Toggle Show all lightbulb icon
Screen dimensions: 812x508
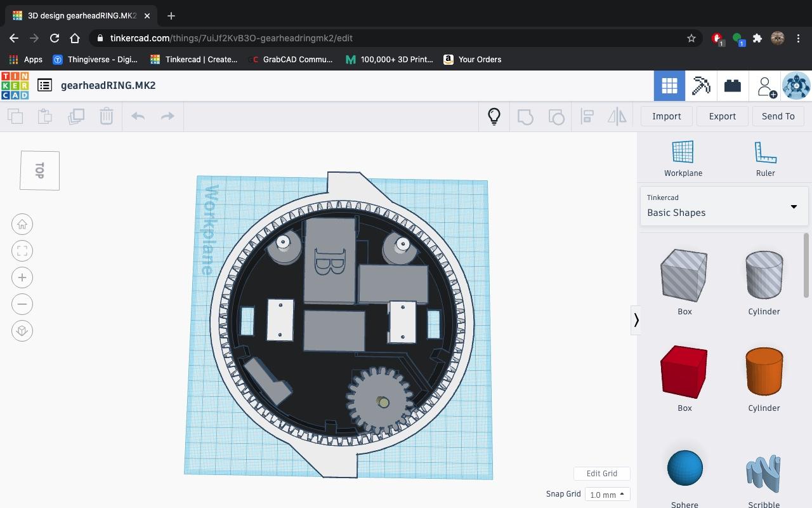(494, 116)
